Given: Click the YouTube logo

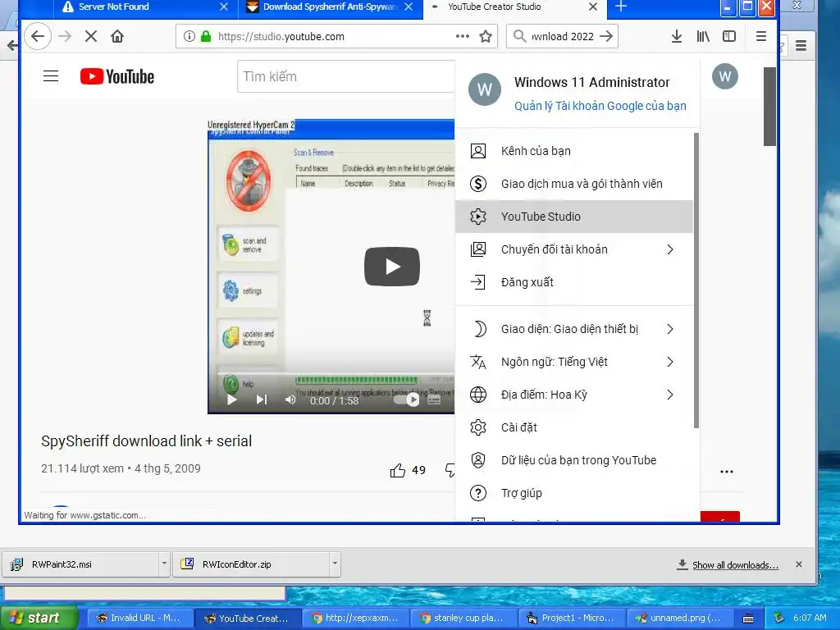Looking at the screenshot, I should click(117, 76).
